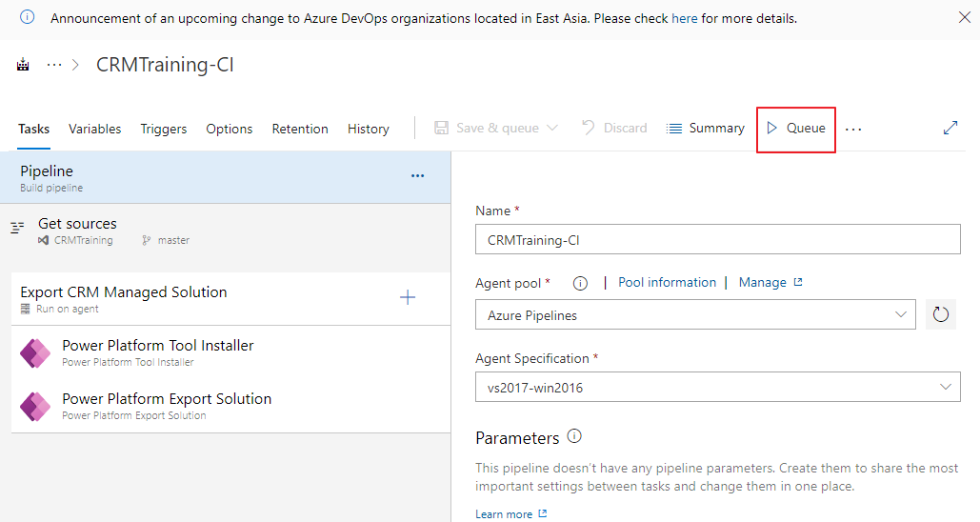Open the Pipeline row ellipsis menu

(x=417, y=176)
